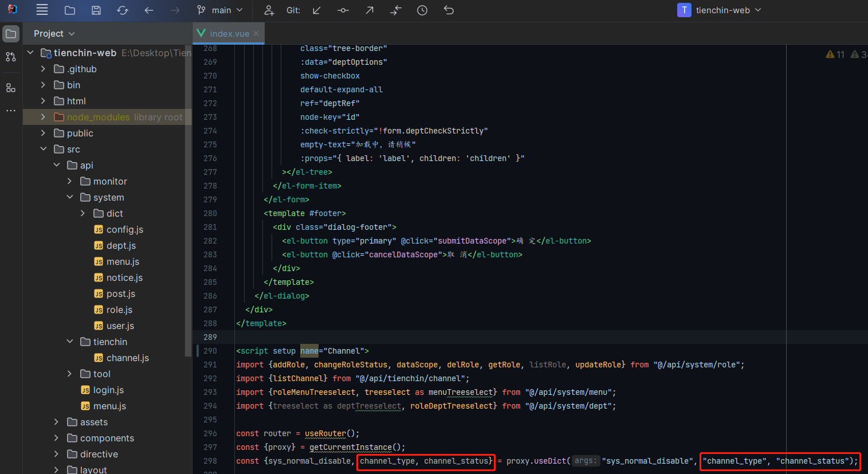Open config.js in the project tree
This screenshot has height=474, width=868.
tap(119, 229)
